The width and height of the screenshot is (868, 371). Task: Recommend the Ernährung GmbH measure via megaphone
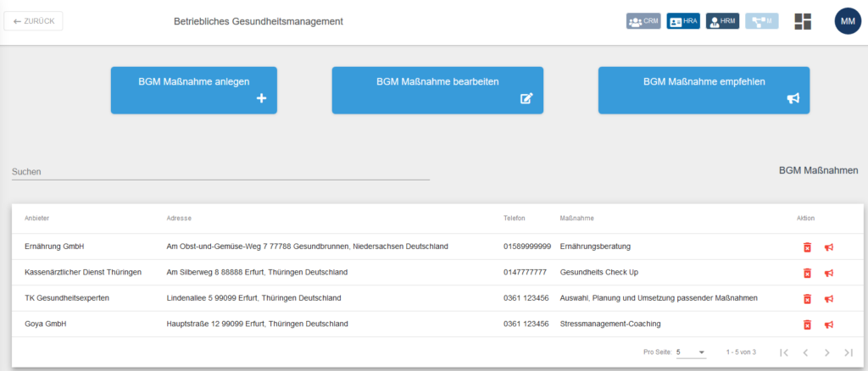(x=829, y=247)
